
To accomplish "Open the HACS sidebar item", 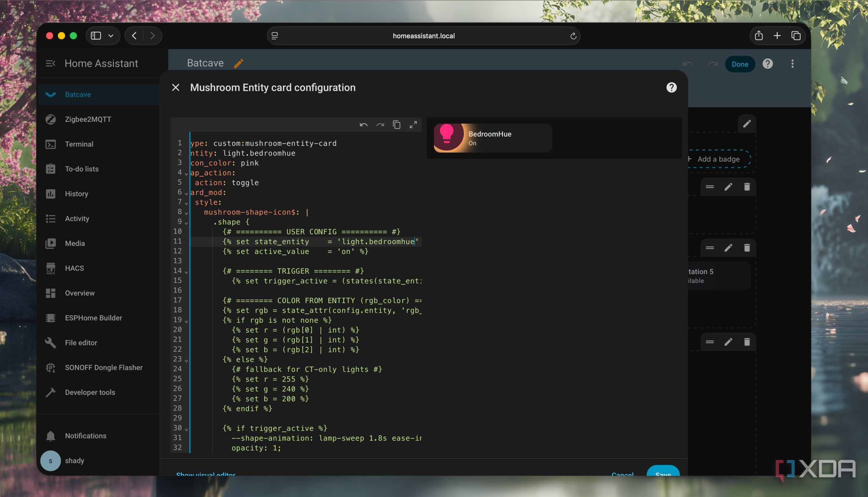I will point(74,268).
